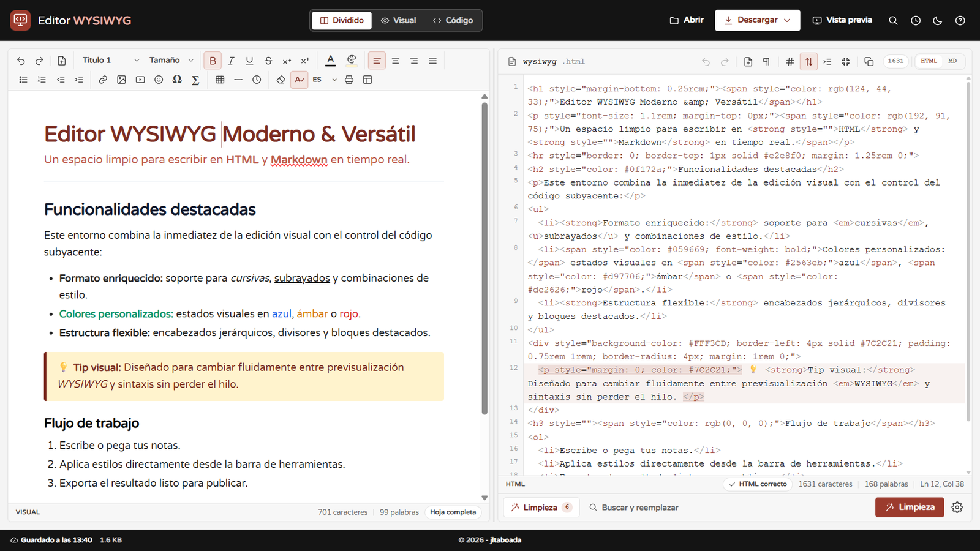Viewport: 980px width, 551px height.
Task: Click the Abrir open file button
Action: tap(687, 20)
